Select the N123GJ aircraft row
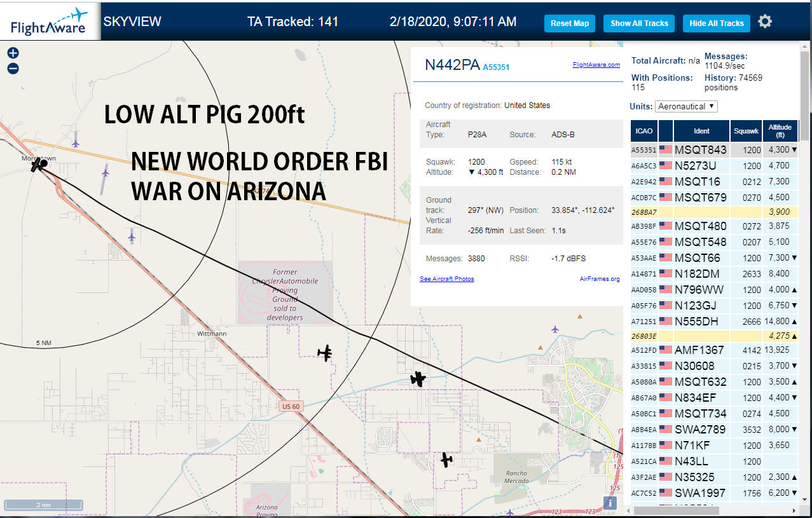The image size is (812, 518). pos(714,306)
